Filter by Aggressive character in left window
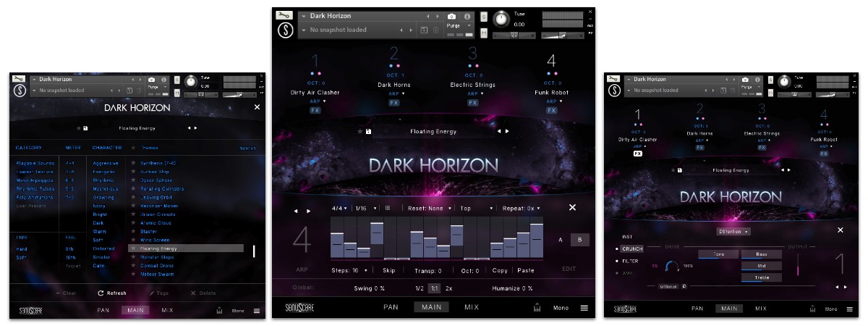This screenshot has width=868, height=326. 107,163
